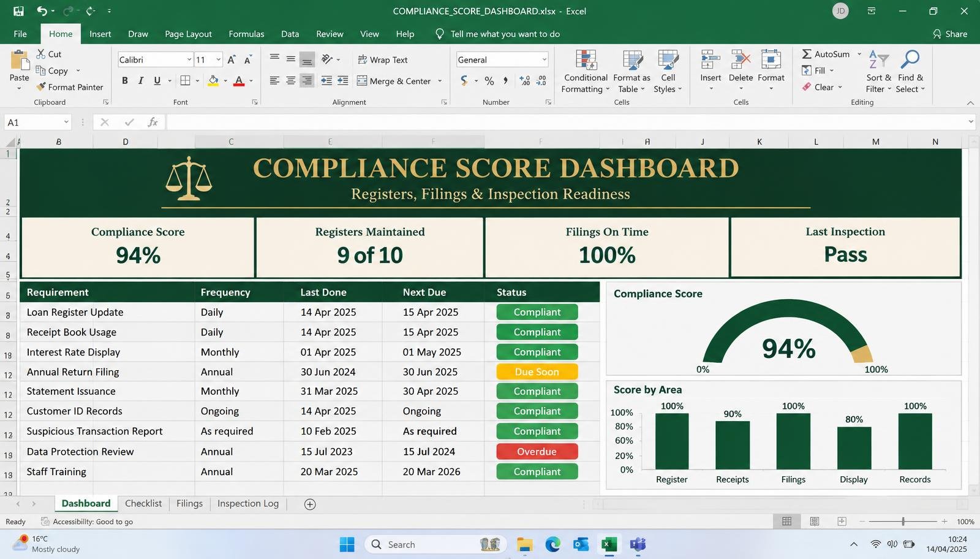Screen dimensions: 980x559
Task: Toggle center horizontal alignment
Action: [x=291, y=80]
